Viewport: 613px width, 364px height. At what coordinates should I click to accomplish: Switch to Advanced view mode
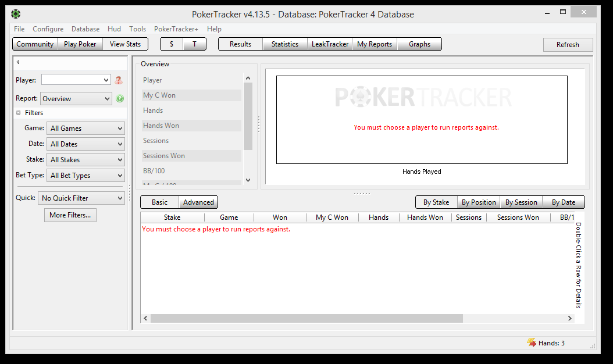click(x=198, y=202)
